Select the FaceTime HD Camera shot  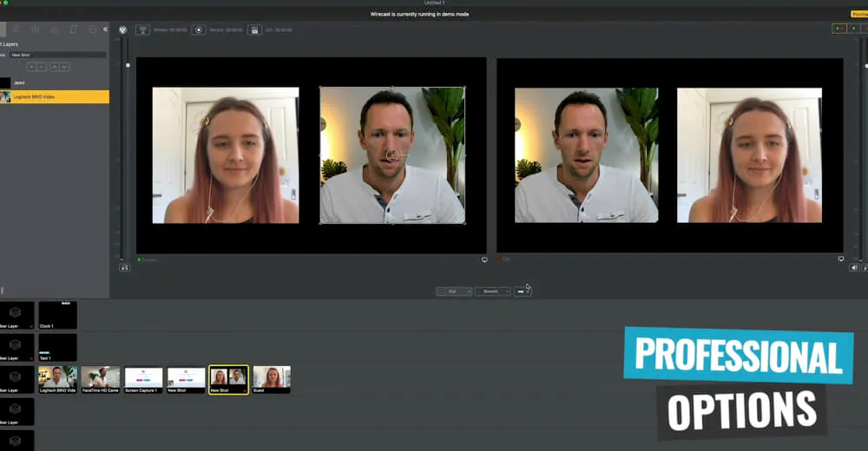(x=101, y=379)
